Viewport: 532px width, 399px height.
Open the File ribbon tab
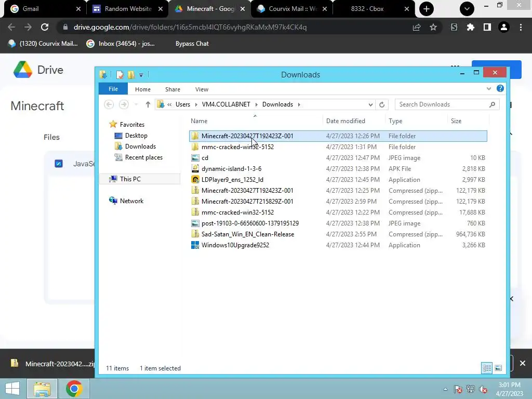[113, 89]
